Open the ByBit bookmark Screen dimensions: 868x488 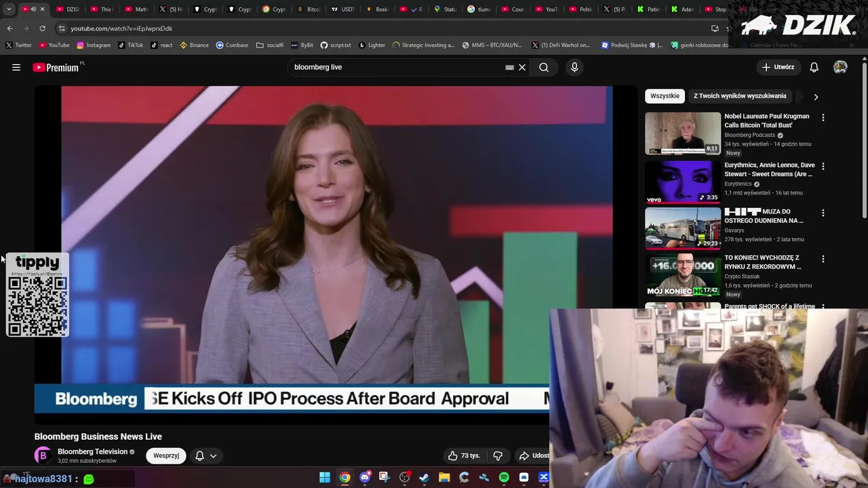(302, 45)
